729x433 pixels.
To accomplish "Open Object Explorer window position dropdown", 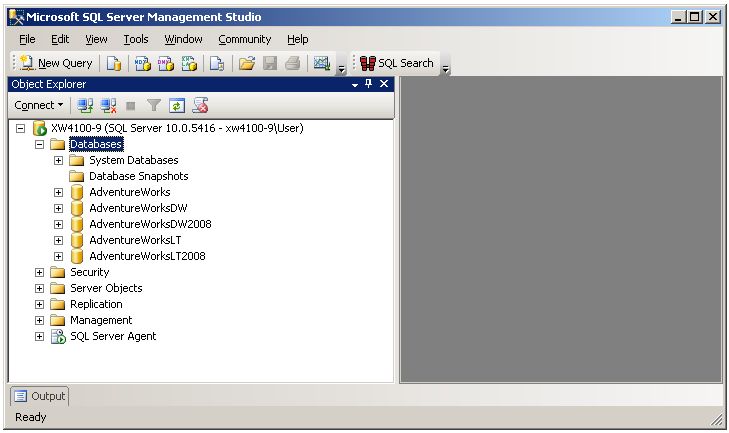I will coord(355,85).
